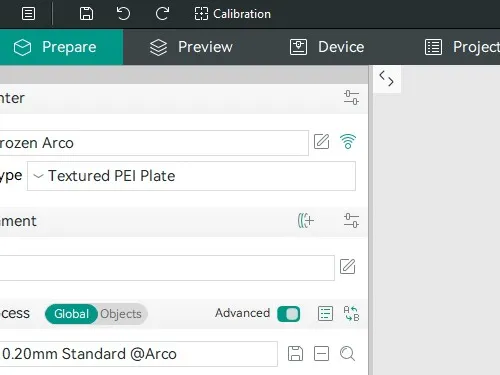This screenshot has height=375, width=500.
Task: Select the Global process mode
Action: [x=71, y=314]
